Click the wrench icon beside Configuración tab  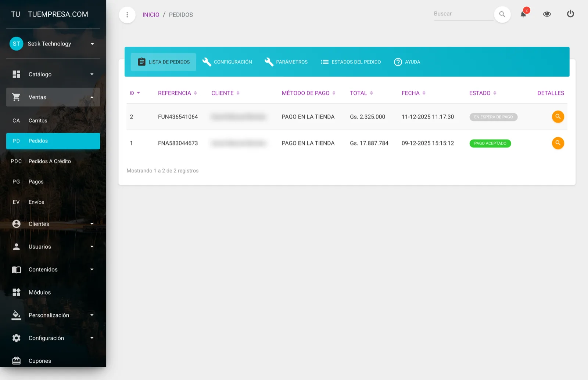(x=207, y=62)
